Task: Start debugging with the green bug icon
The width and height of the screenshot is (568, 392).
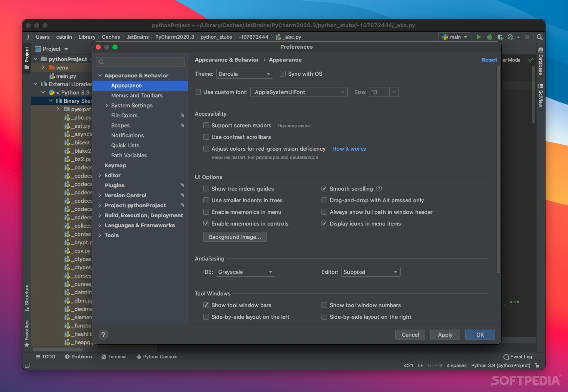Action: [x=490, y=37]
